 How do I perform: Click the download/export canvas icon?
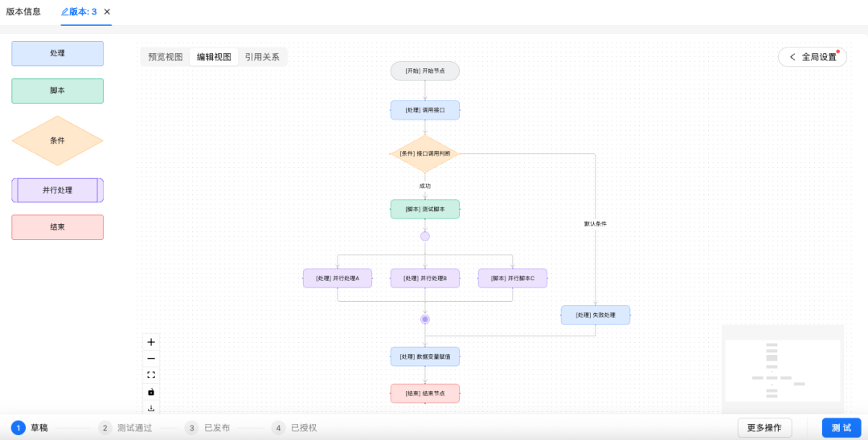point(151,408)
